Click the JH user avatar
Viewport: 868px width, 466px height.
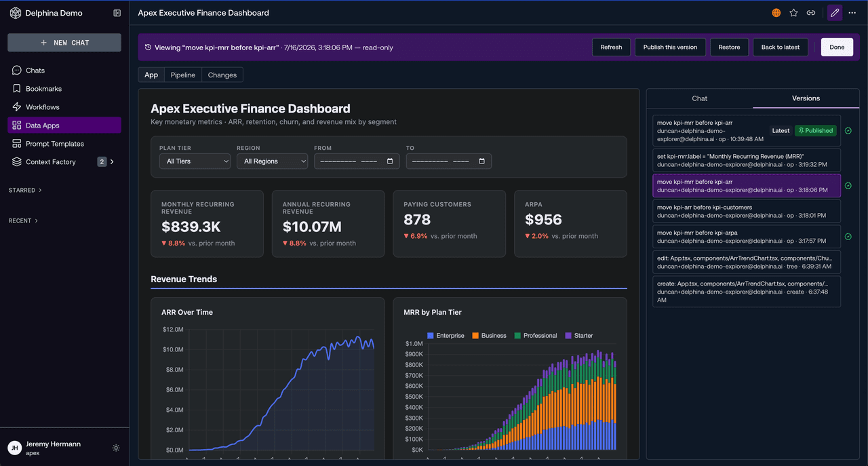14,448
